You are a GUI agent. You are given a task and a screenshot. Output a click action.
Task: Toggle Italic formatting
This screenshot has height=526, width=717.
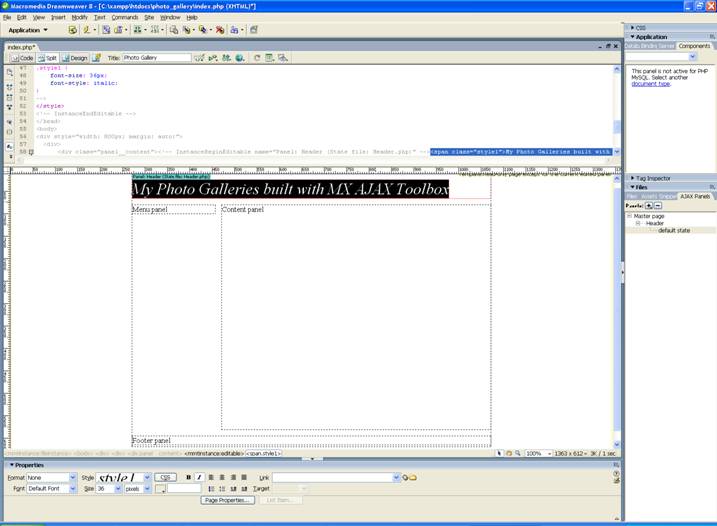click(x=199, y=478)
